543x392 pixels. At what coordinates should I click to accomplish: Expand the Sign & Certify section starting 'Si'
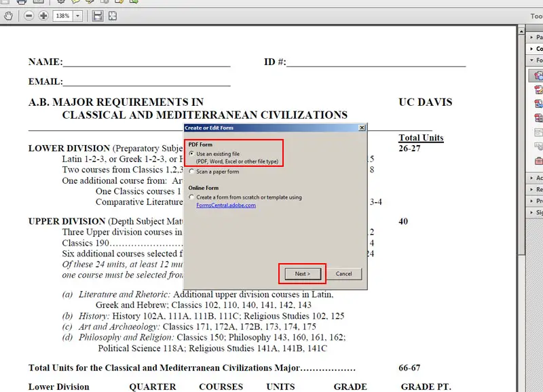point(536,212)
